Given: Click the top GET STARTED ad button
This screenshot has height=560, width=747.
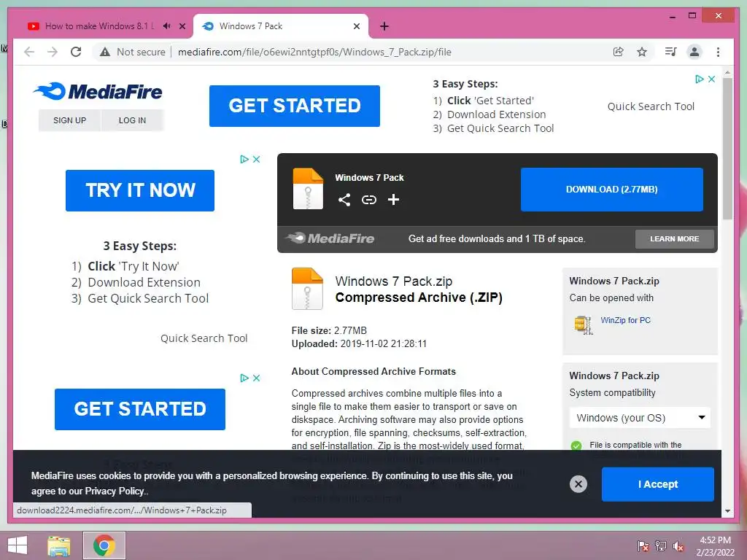Looking at the screenshot, I should tap(295, 106).
